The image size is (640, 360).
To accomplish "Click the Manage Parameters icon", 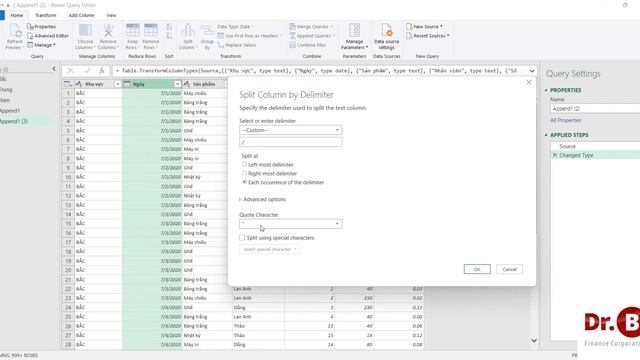I will [354, 31].
